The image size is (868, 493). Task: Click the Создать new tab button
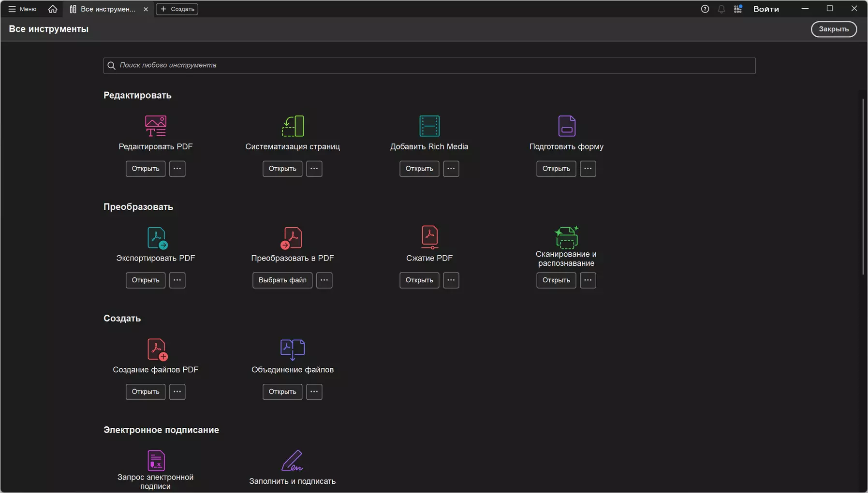point(177,9)
